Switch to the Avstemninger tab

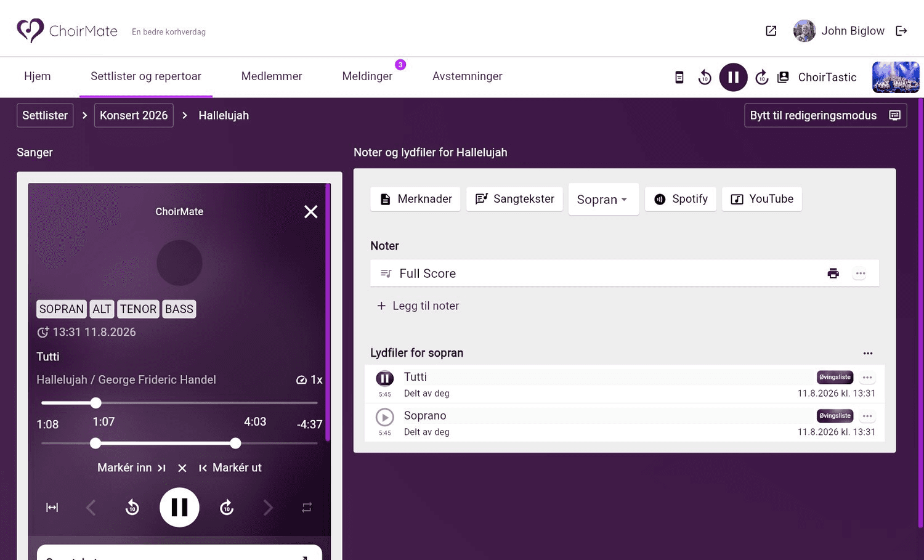[x=468, y=76]
